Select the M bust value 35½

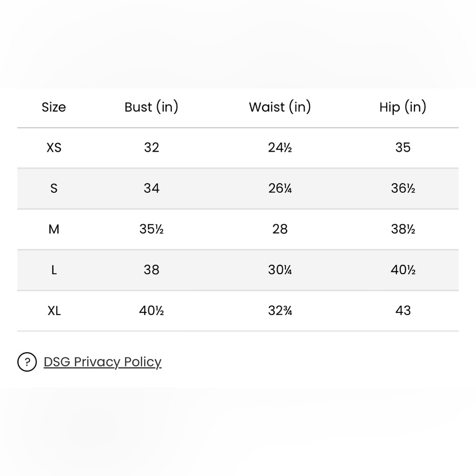point(151,229)
